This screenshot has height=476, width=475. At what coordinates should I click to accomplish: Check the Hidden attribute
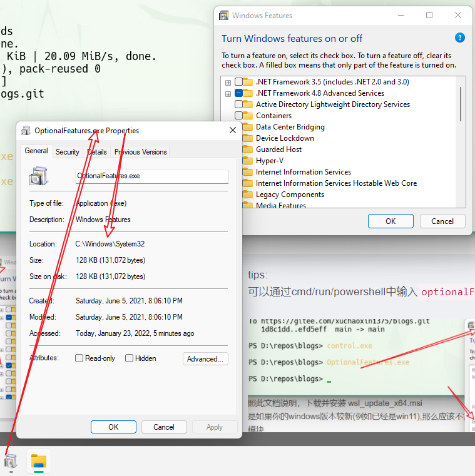click(x=129, y=358)
